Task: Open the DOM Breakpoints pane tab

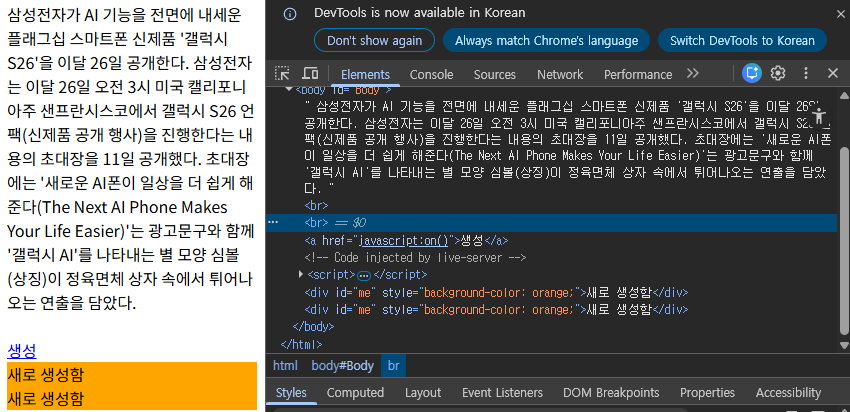Action: (611, 392)
